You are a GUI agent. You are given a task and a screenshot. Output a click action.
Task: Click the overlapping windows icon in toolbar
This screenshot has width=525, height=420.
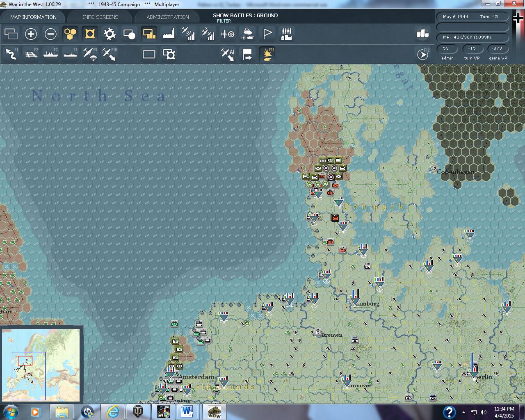coord(11,34)
